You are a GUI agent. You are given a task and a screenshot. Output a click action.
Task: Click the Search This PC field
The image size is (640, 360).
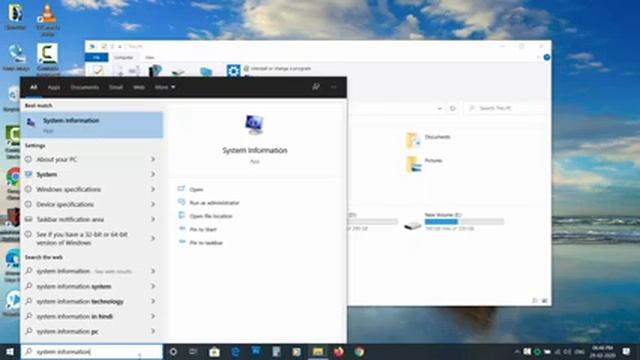(x=505, y=108)
